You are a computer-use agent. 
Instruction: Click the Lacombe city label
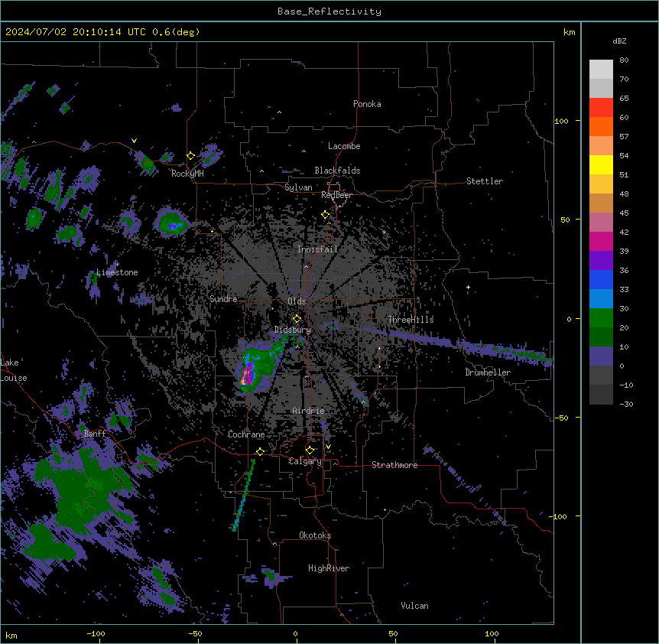[344, 146]
